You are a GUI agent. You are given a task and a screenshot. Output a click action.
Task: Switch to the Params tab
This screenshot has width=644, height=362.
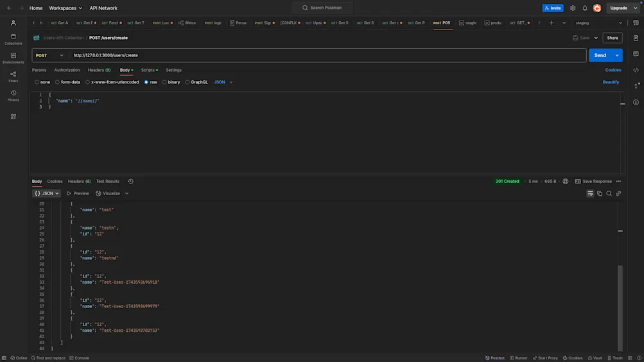[x=39, y=70]
